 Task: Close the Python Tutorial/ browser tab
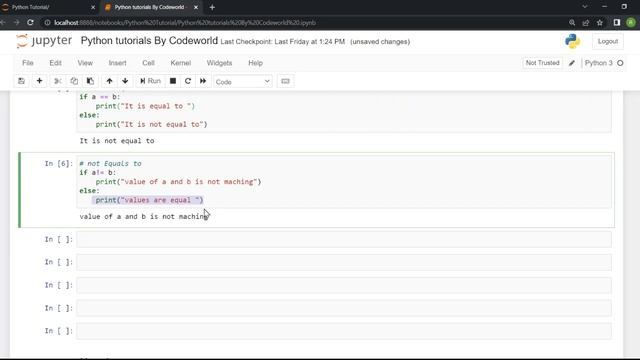[93, 7]
